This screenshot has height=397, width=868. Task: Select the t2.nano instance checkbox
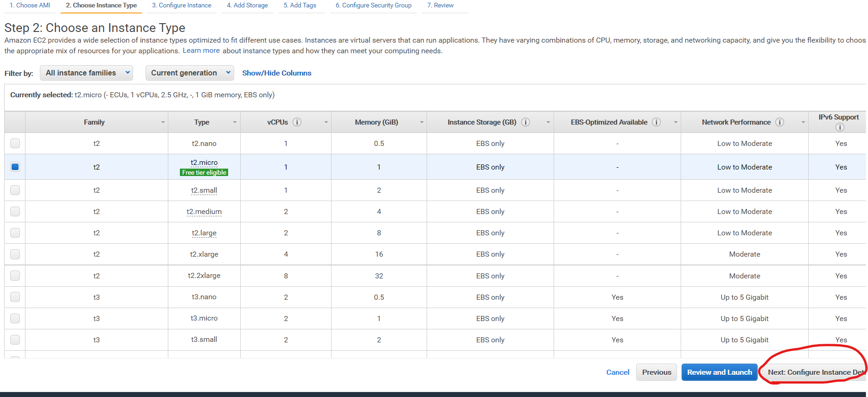point(15,144)
